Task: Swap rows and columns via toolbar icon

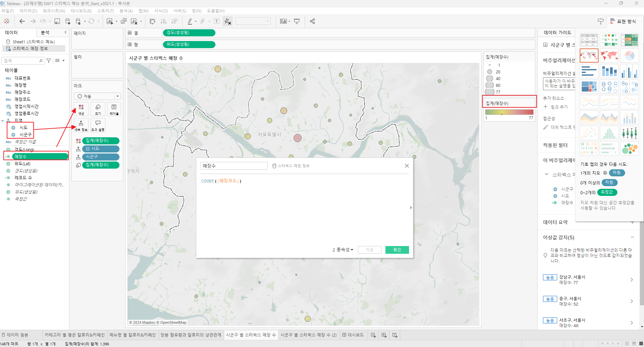Action: pyautogui.click(x=152, y=21)
